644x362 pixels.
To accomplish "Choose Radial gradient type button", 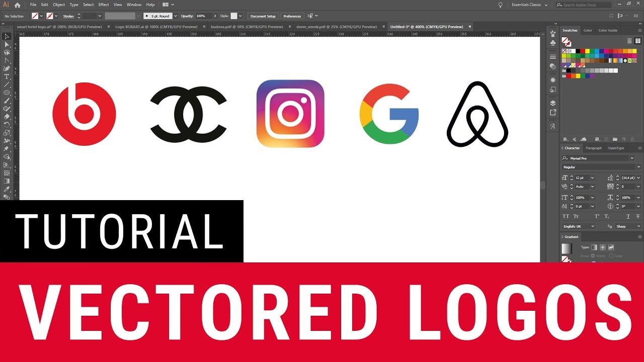I will (x=603, y=247).
